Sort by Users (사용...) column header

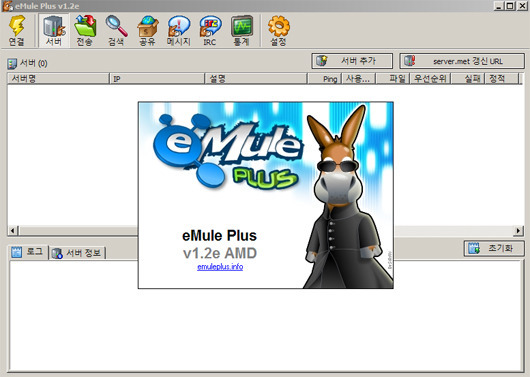[359, 78]
